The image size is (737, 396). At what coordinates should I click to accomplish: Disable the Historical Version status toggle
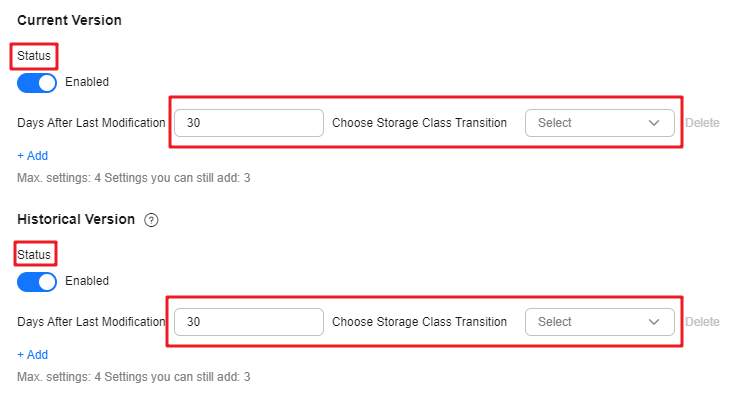(x=37, y=282)
